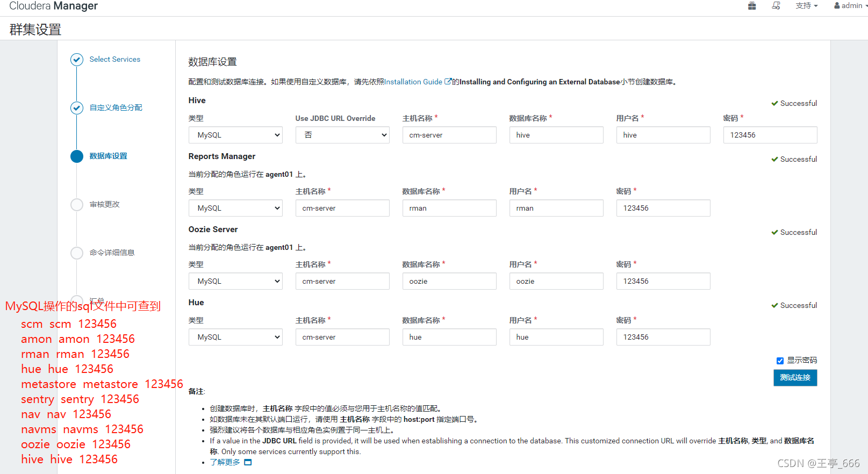Open the 了解更多 link

click(x=225, y=462)
